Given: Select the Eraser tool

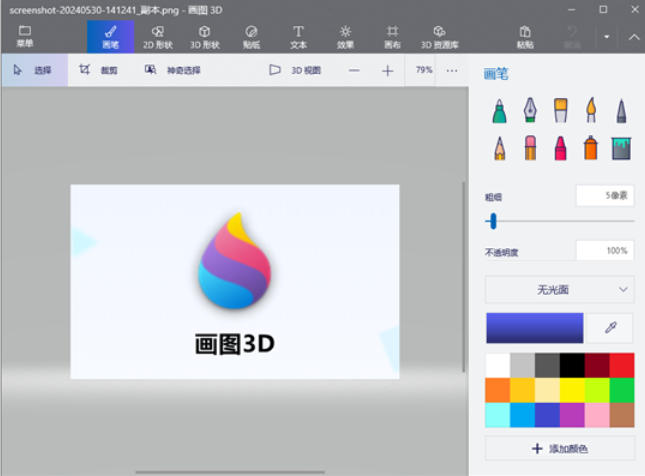Looking at the screenshot, I should [x=530, y=148].
